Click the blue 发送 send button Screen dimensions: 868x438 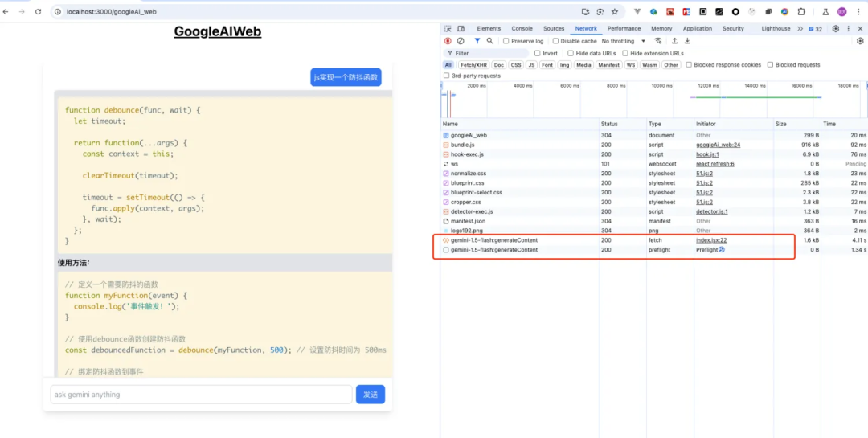tap(370, 395)
